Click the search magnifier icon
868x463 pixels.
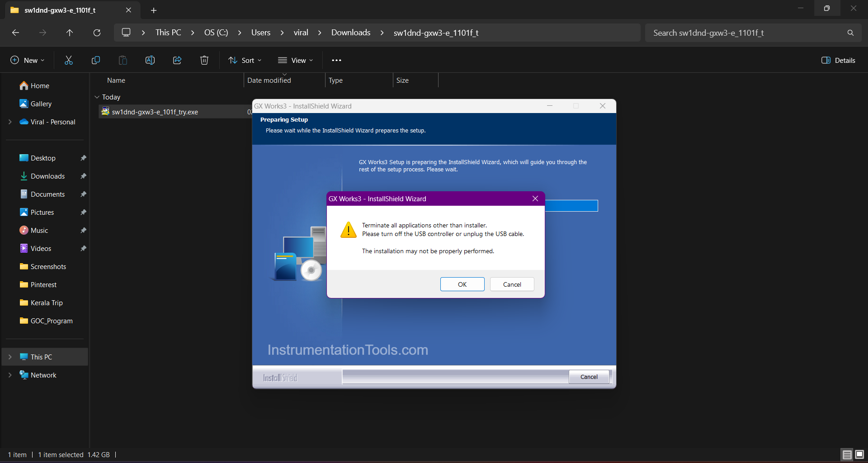(x=850, y=33)
